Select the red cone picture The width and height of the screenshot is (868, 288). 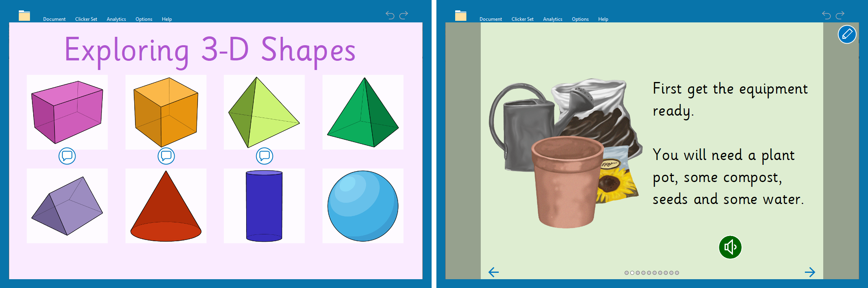point(166,206)
